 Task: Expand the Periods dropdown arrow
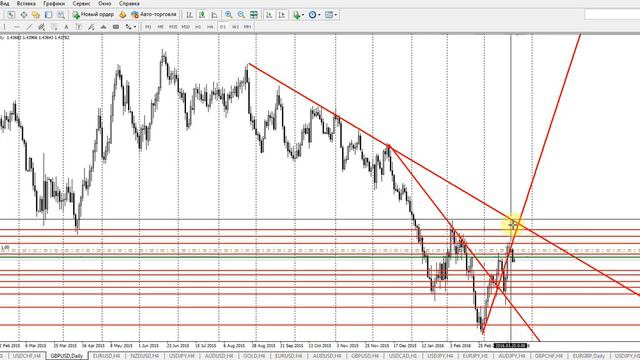(x=319, y=15)
